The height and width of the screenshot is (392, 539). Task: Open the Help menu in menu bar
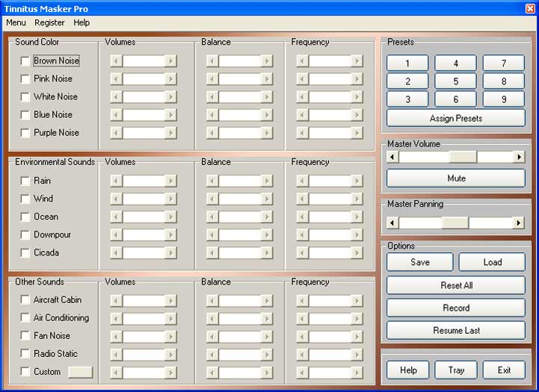[81, 22]
